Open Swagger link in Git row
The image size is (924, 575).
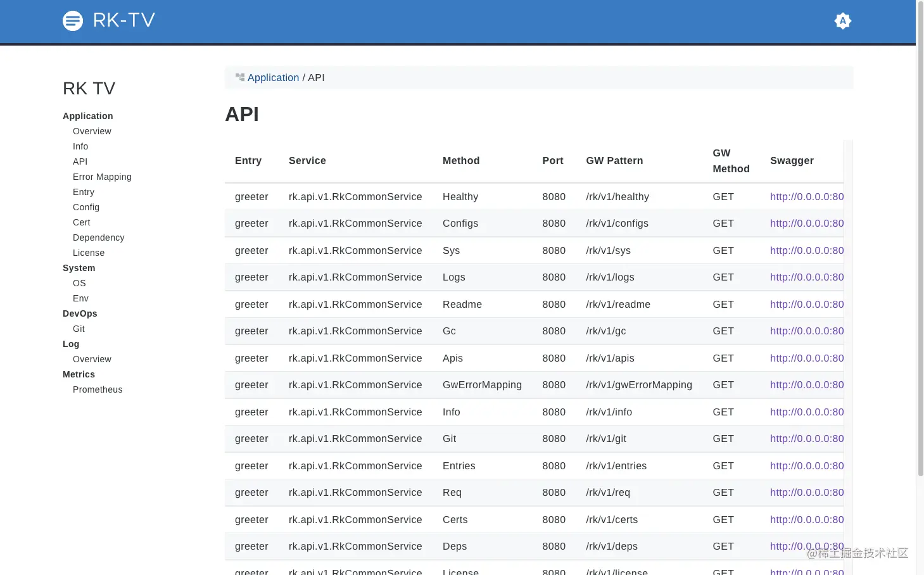pos(807,439)
